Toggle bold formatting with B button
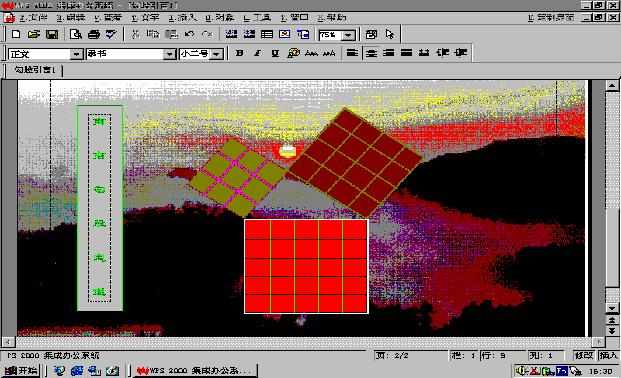The height and width of the screenshot is (378, 621). coord(239,53)
